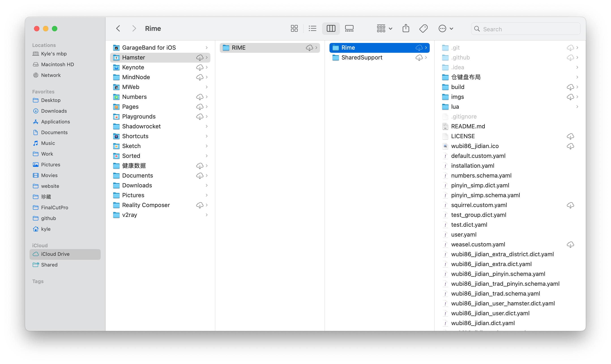Download 健康数据 folder via cloud icon

coord(200,166)
